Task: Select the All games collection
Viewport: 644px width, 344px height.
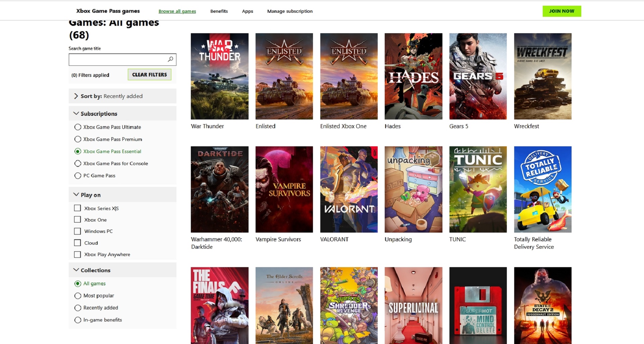Action: pyautogui.click(x=78, y=283)
